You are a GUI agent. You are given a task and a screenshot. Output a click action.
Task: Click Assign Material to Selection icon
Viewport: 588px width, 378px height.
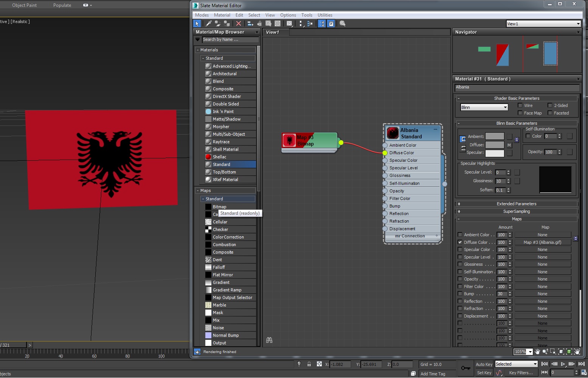[x=227, y=23]
